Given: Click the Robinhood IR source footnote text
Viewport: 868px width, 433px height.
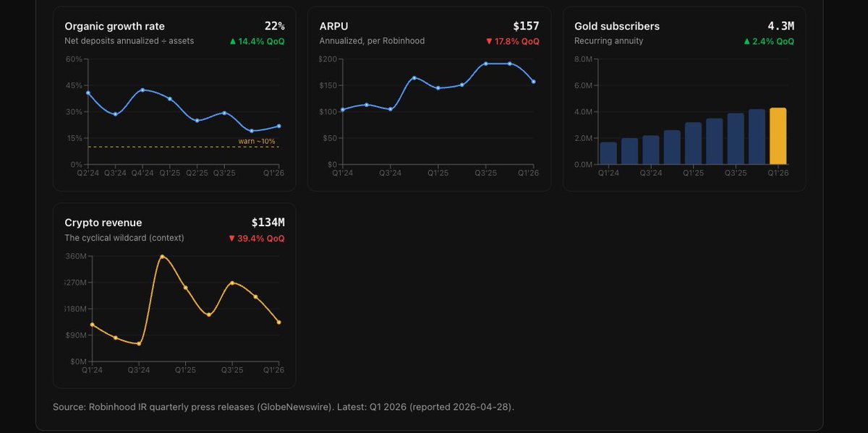Looking at the screenshot, I should (284, 407).
